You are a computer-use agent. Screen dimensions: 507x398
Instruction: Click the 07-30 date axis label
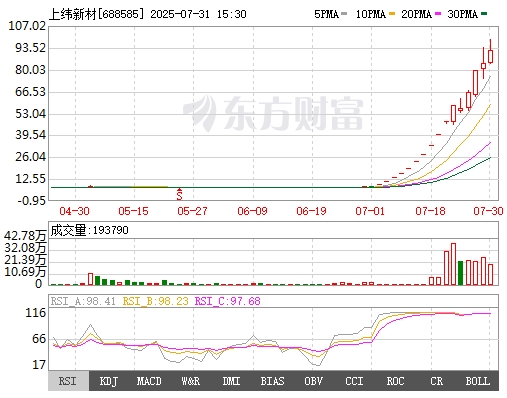(488, 211)
